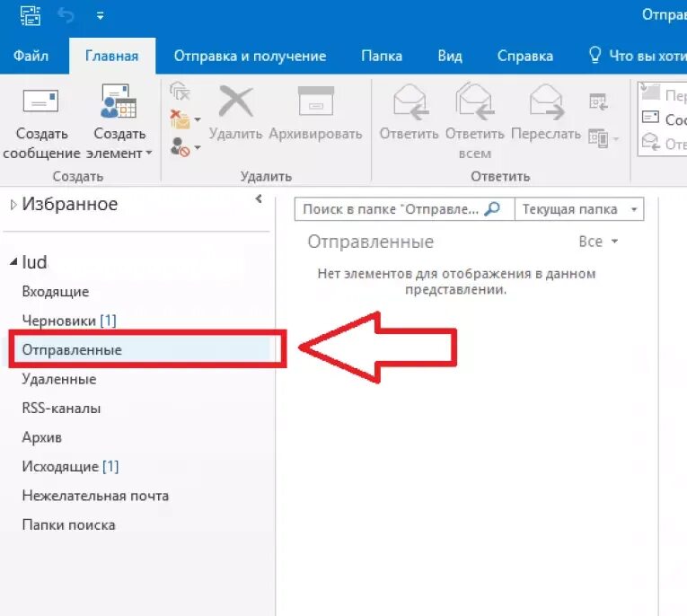Viewport: 687px width, 616px height.
Task: Open the Файл tab
Action: click(x=31, y=56)
